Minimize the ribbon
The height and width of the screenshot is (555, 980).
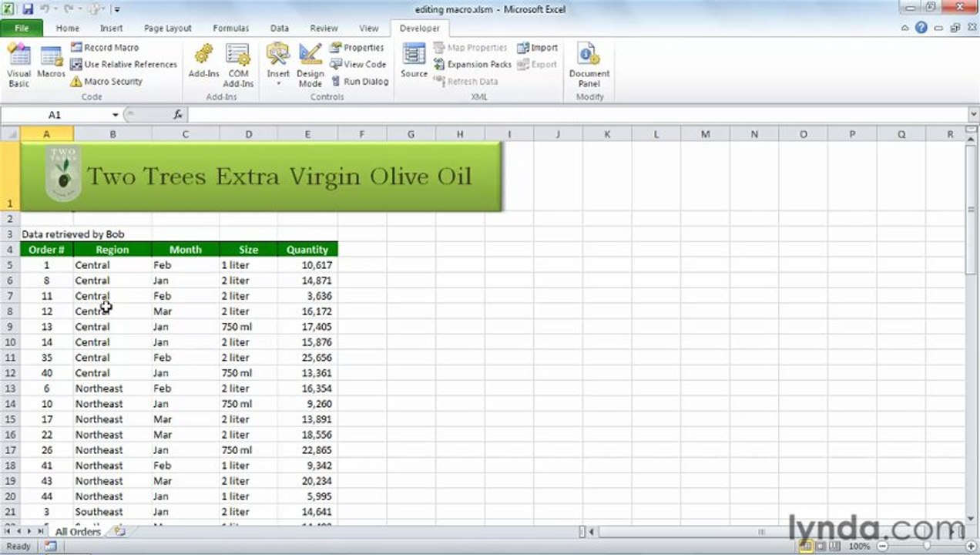pos(906,28)
